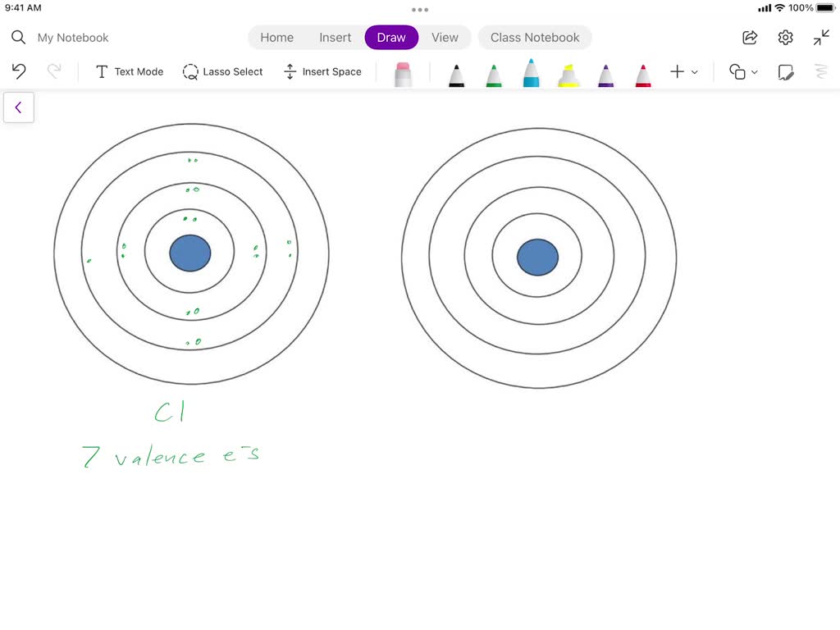The width and height of the screenshot is (840, 630).
Task: Click the Undo icon
Action: [x=18, y=71]
